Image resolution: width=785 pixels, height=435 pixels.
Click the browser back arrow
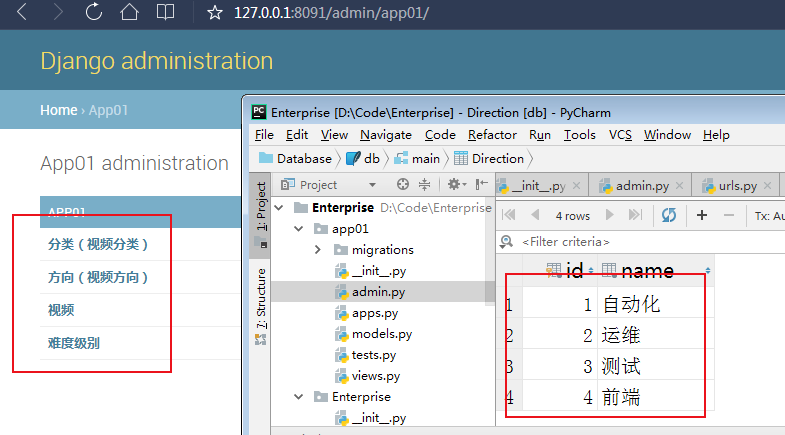22,12
